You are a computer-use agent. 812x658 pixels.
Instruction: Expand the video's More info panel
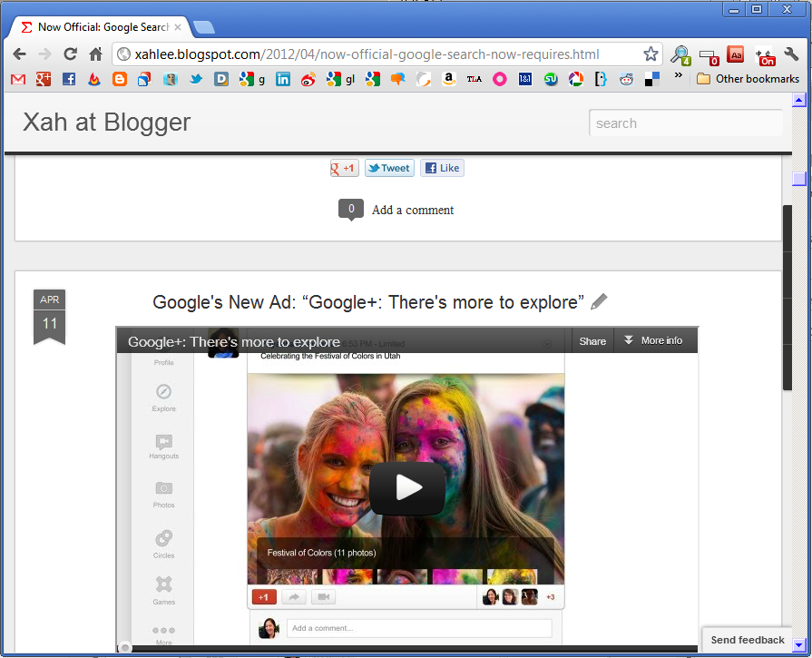pos(653,340)
